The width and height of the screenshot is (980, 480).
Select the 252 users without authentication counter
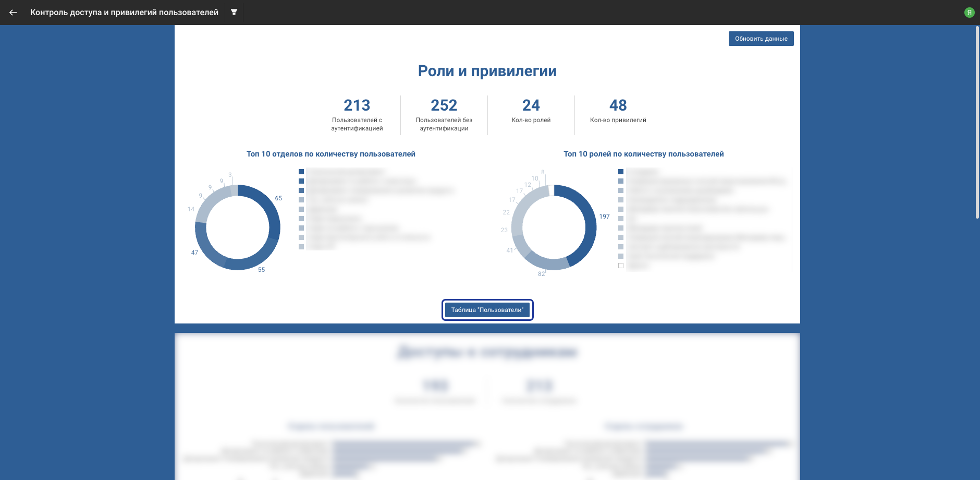(444, 105)
